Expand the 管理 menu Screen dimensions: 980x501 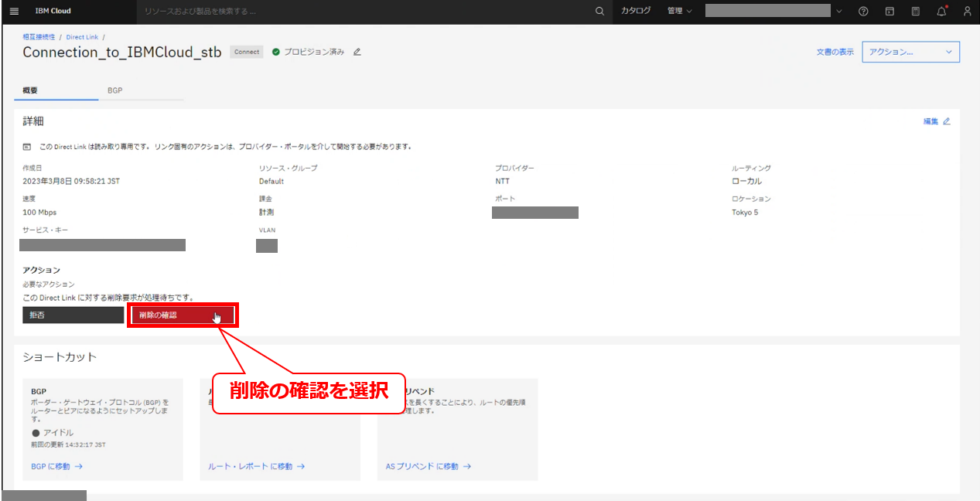click(x=679, y=12)
